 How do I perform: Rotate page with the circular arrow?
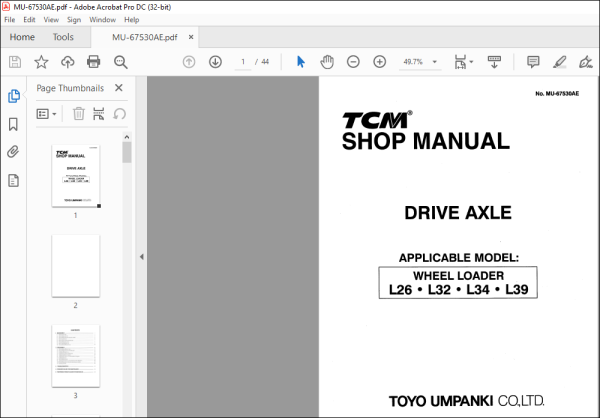pyautogui.click(x=119, y=114)
